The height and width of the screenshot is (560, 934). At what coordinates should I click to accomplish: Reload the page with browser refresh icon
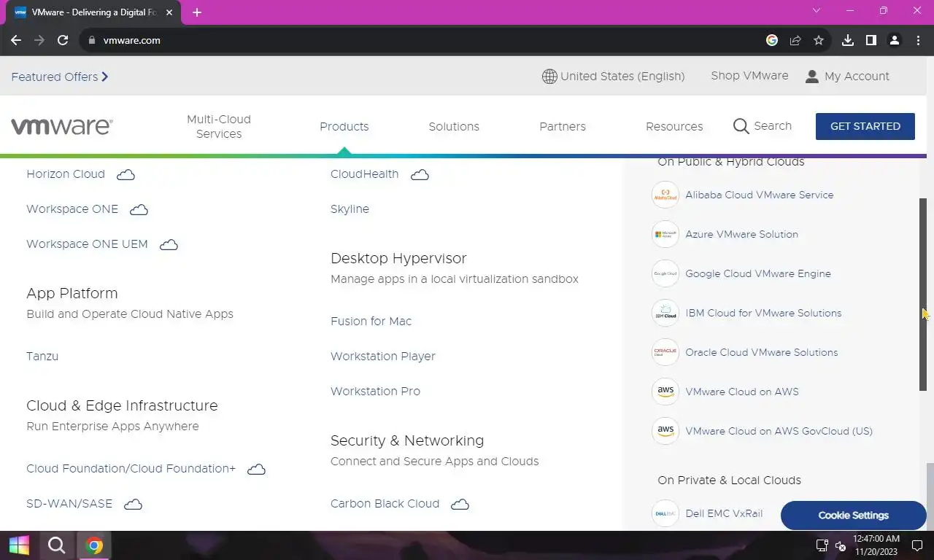click(63, 40)
